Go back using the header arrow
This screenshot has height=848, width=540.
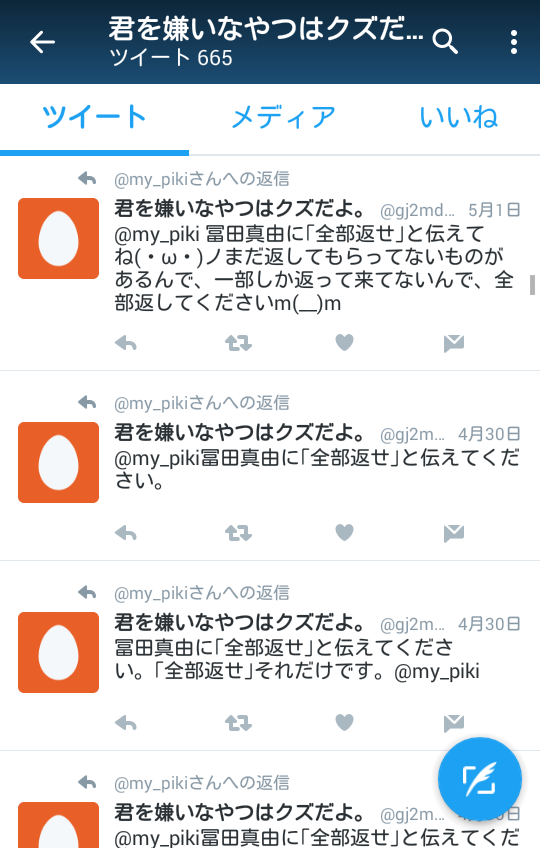tap(42, 42)
